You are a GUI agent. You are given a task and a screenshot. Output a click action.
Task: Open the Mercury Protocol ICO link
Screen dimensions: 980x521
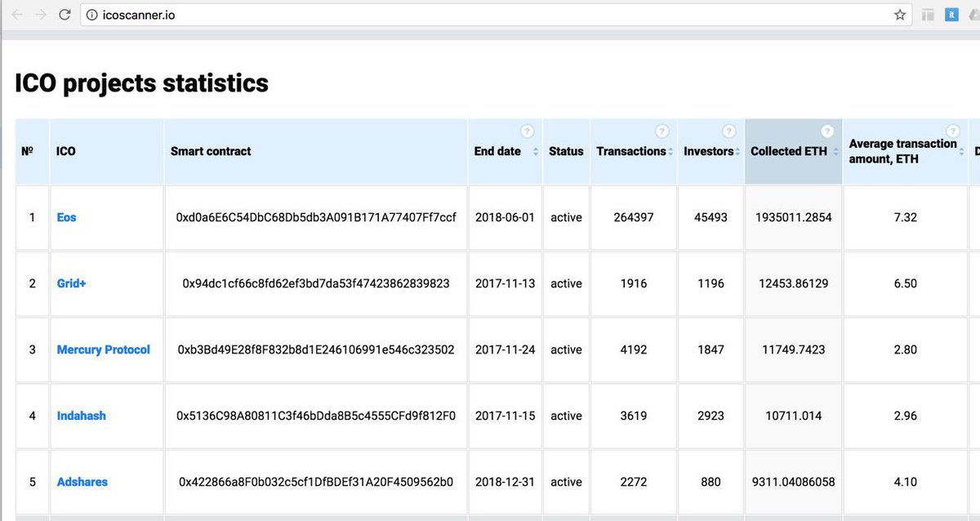[104, 350]
